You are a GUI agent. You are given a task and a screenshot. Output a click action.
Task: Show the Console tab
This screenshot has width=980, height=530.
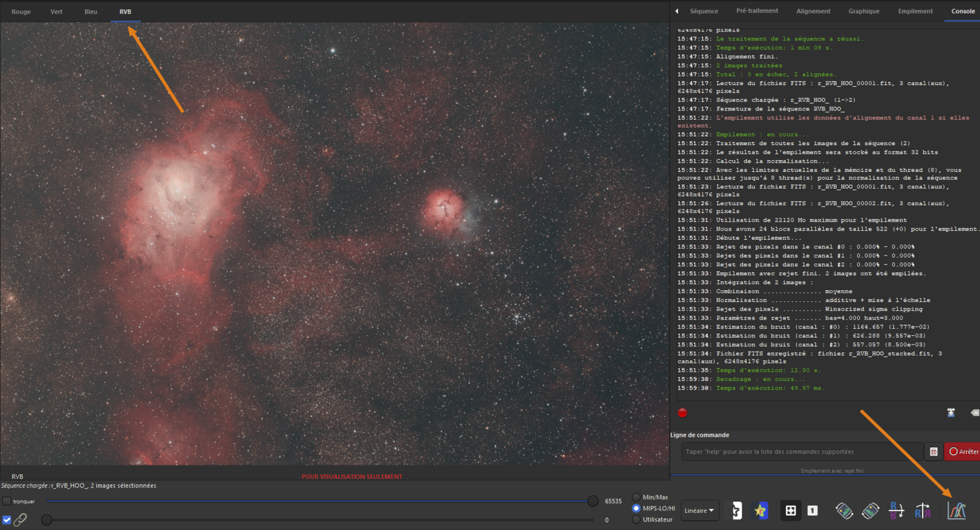[963, 11]
